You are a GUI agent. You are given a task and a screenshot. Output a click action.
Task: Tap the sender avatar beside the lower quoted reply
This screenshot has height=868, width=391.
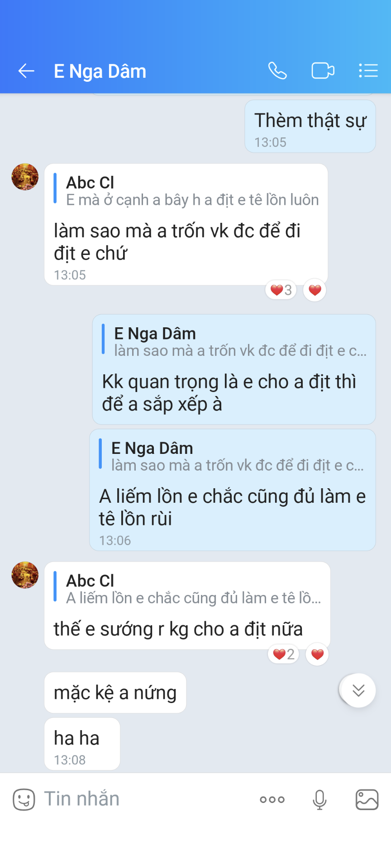[x=25, y=575]
